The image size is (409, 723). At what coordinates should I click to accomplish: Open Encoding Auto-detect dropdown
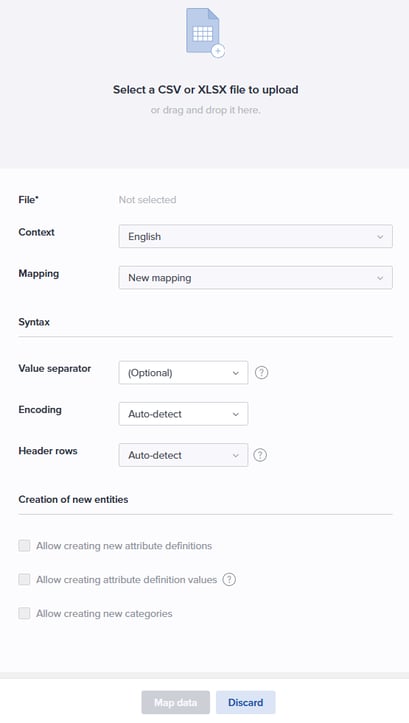[x=183, y=414]
